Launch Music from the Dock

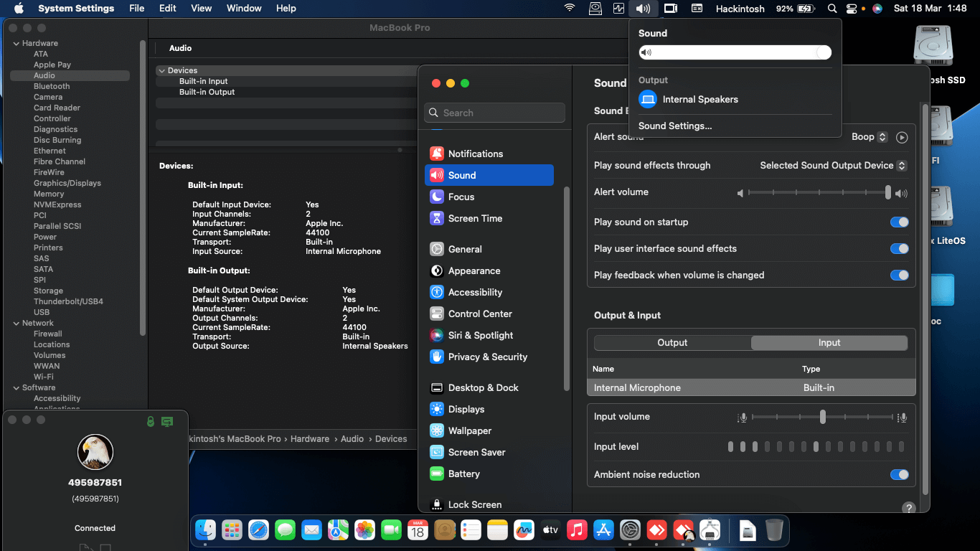click(x=577, y=530)
